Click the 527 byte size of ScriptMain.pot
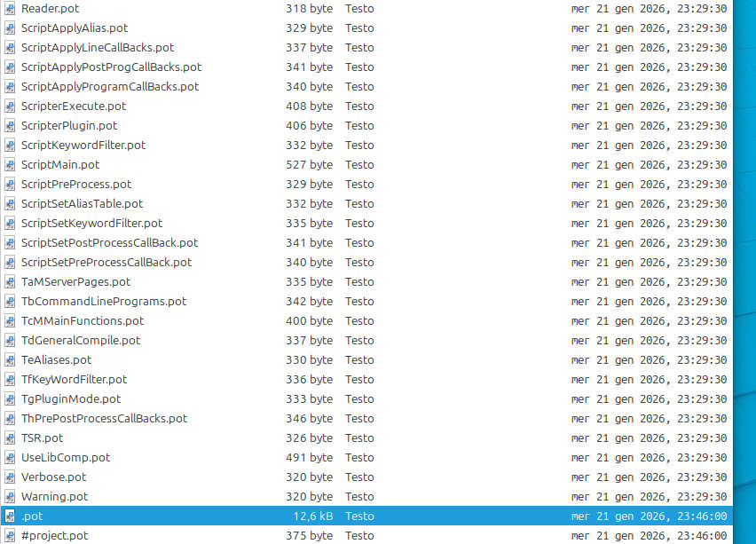 pos(309,164)
